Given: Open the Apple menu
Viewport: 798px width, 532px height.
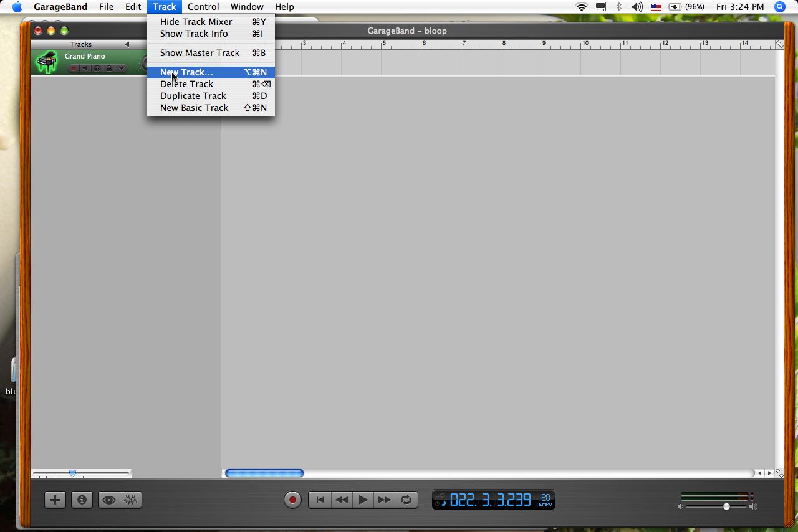Looking at the screenshot, I should (x=17, y=7).
